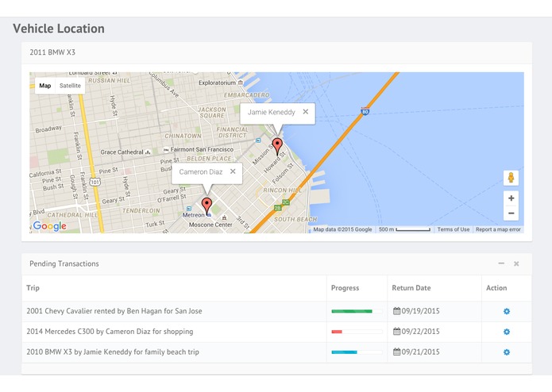The image size is (552, 392).
Task: Click Map data ©2015 Google text
Action: tap(342, 229)
